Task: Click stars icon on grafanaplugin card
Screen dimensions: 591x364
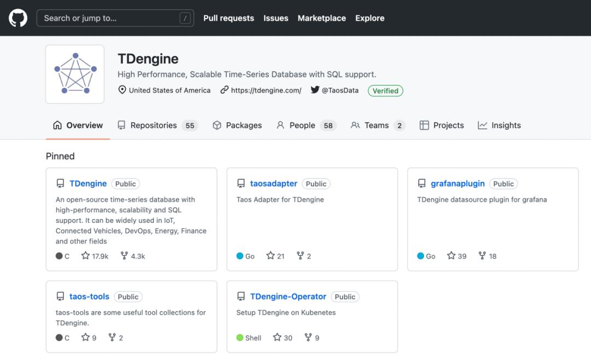Action: (x=451, y=256)
